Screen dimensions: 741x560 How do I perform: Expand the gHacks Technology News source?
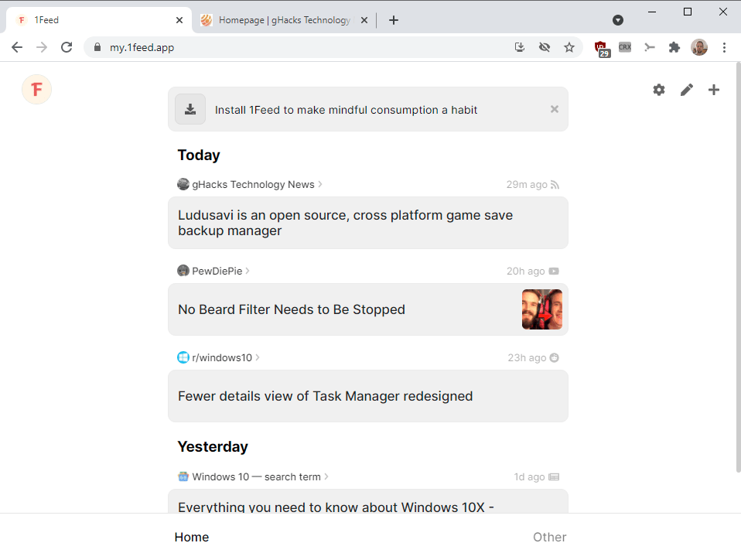pyautogui.click(x=319, y=184)
